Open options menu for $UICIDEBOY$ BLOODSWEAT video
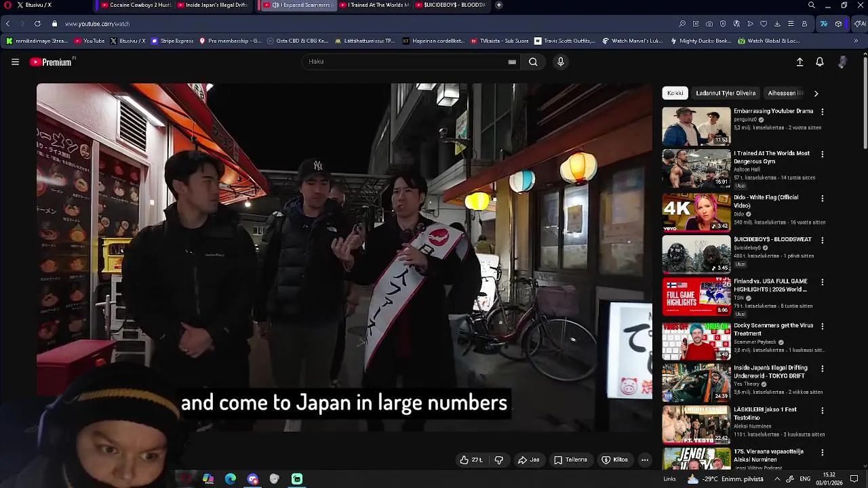868x488 pixels. point(823,241)
